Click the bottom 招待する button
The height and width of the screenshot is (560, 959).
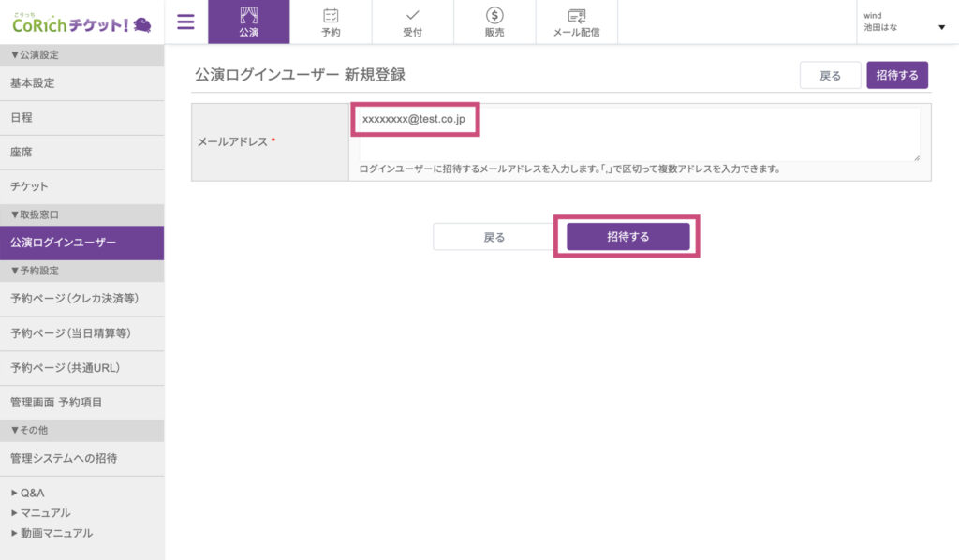coord(627,237)
